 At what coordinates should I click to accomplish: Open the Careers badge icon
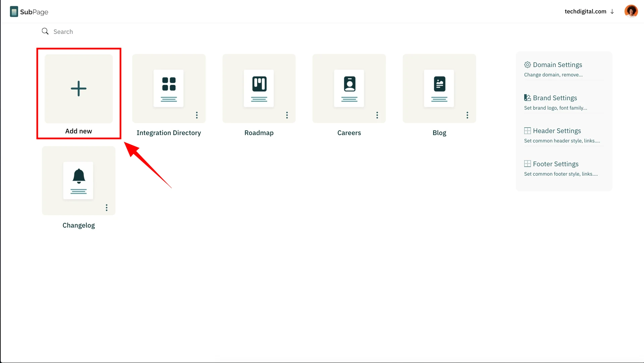click(x=349, y=88)
